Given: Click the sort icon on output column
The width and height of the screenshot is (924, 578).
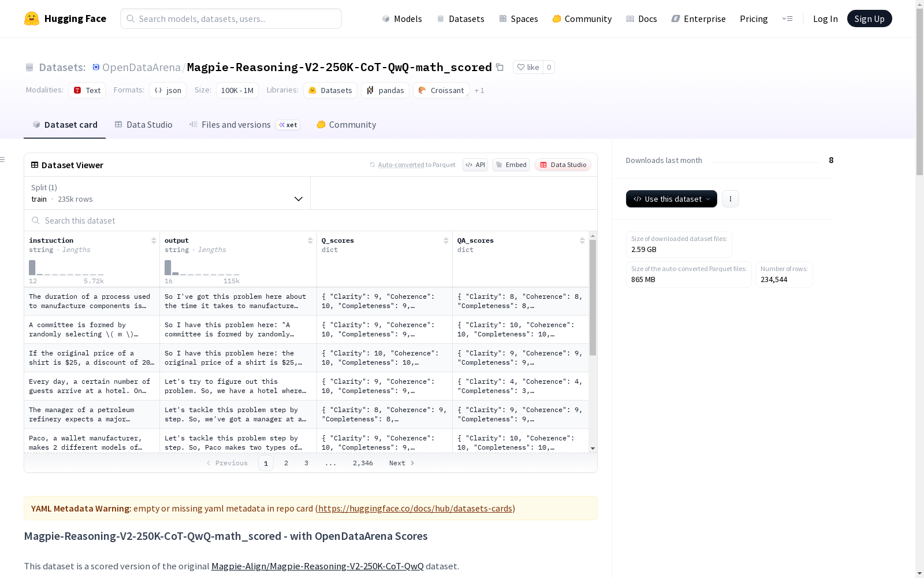Looking at the screenshot, I should [x=310, y=240].
